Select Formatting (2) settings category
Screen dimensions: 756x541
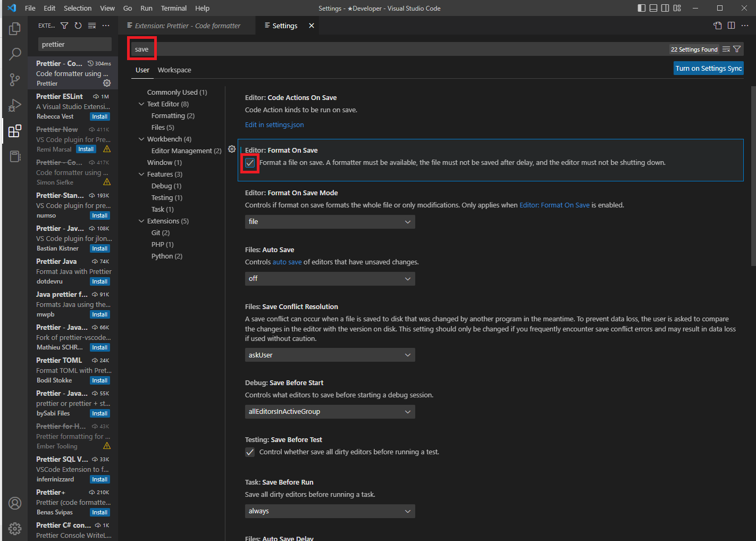point(173,116)
